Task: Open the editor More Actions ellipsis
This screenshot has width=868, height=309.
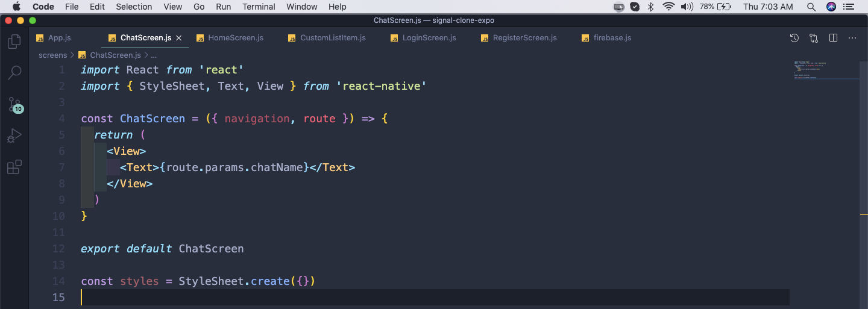Action: (852, 38)
